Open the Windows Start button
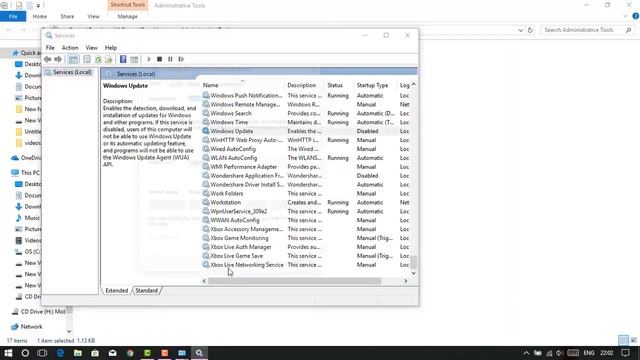 point(8,353)
